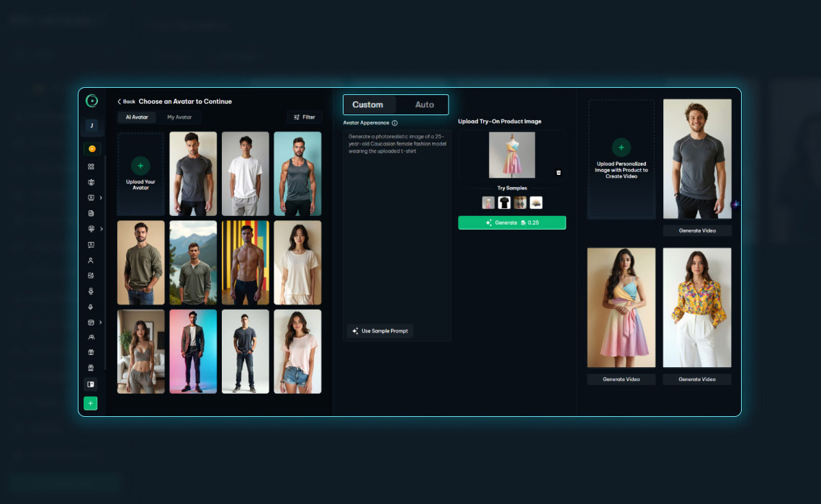Click the person avatar icon in the sidebar
The width and height of the screenshot is (821, 504).
point(90,260)
